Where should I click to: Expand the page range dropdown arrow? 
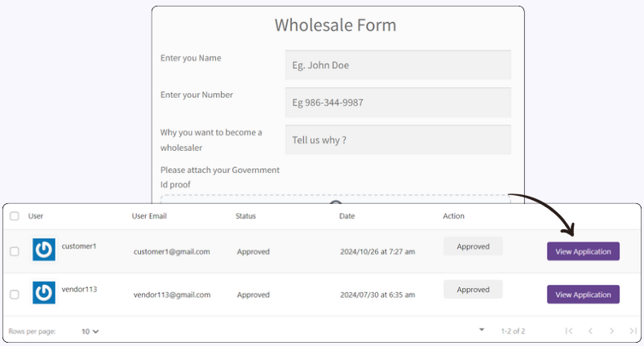click(x=481, y=330)
